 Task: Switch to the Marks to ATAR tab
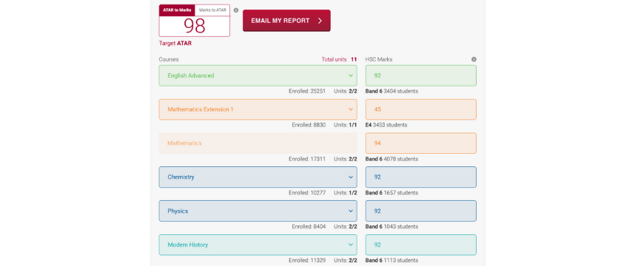point(212,10)
